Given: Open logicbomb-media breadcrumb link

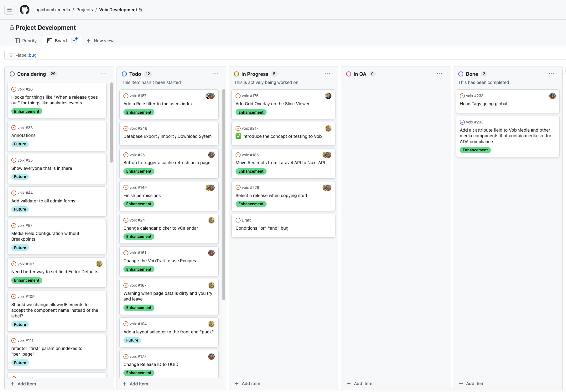Looking at the screenshot, I should (x=52, y=10).
